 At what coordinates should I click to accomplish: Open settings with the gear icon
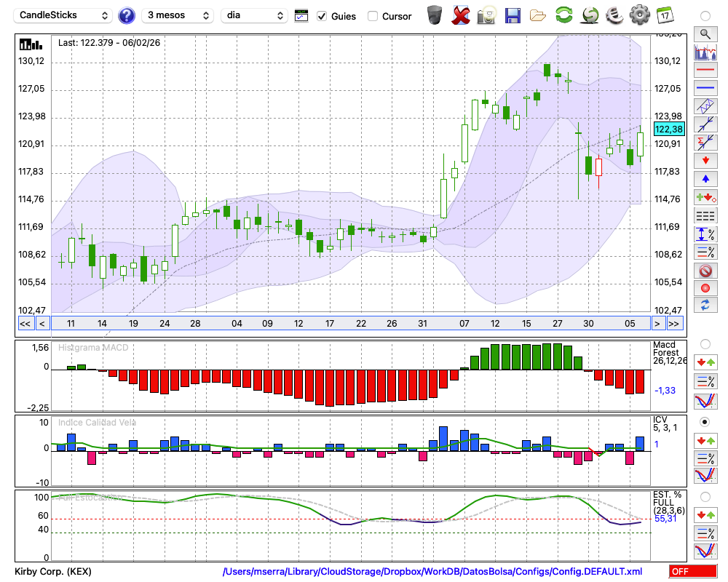(x=639, y=15)
